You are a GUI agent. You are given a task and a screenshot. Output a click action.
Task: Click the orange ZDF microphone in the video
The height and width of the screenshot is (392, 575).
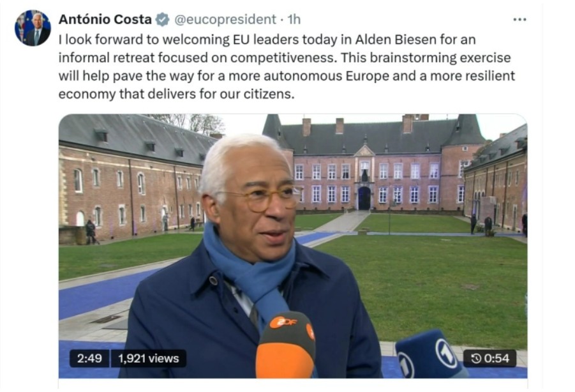(286, 345)
